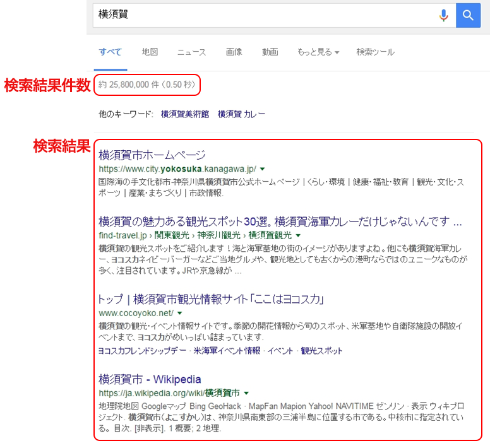Open 検索ツール options

coord(375,52)
